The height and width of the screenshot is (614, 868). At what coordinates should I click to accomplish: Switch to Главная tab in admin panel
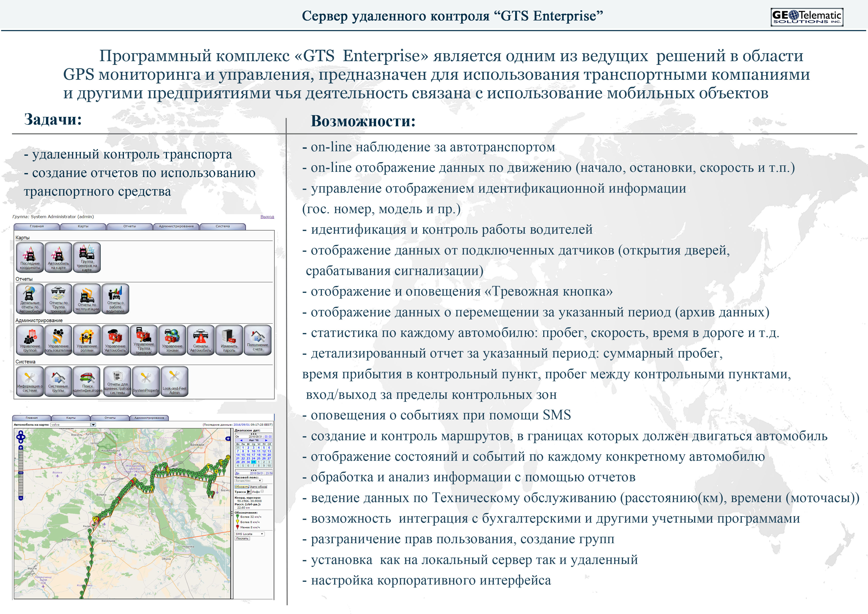click(x=37, y=226)
